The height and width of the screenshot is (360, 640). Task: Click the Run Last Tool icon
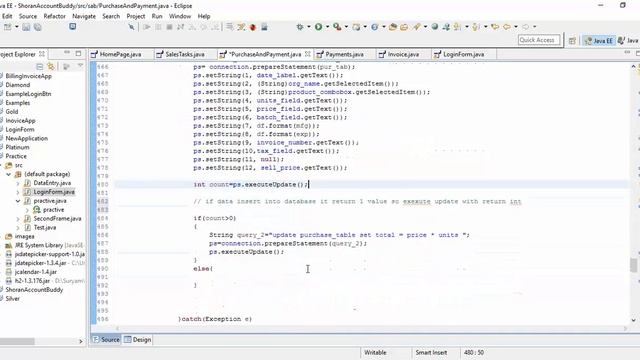point(337,27)
